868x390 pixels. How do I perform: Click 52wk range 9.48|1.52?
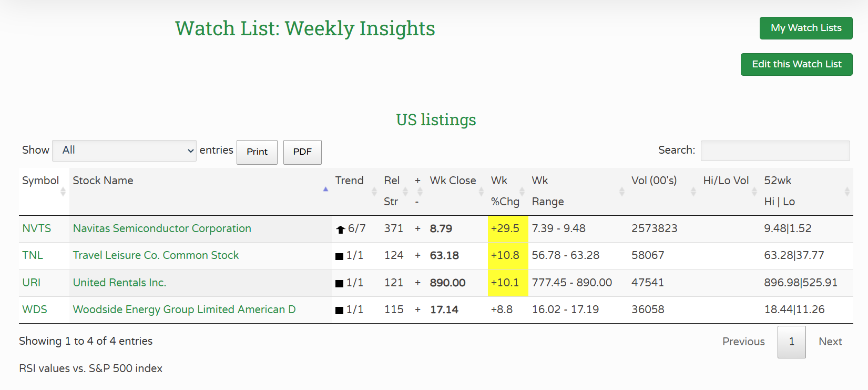788,228
